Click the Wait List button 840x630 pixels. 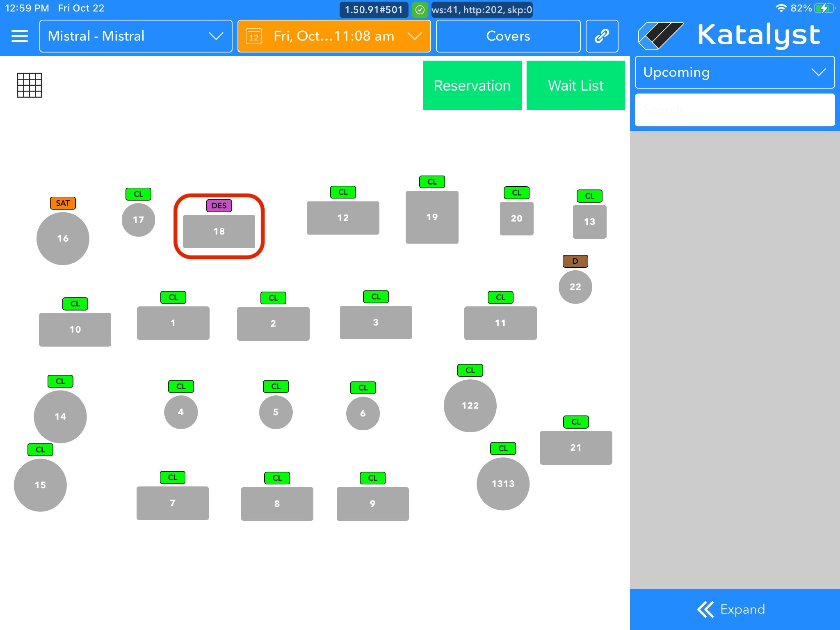(x=575, y=85)
